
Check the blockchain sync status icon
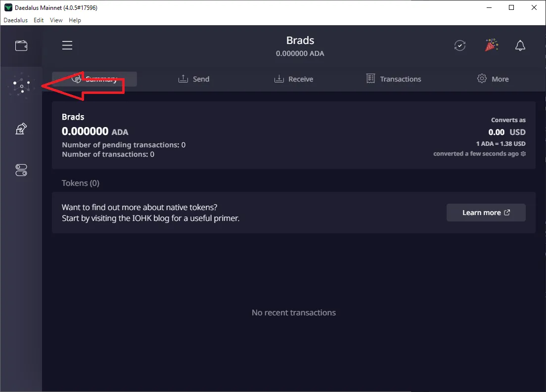459,45
